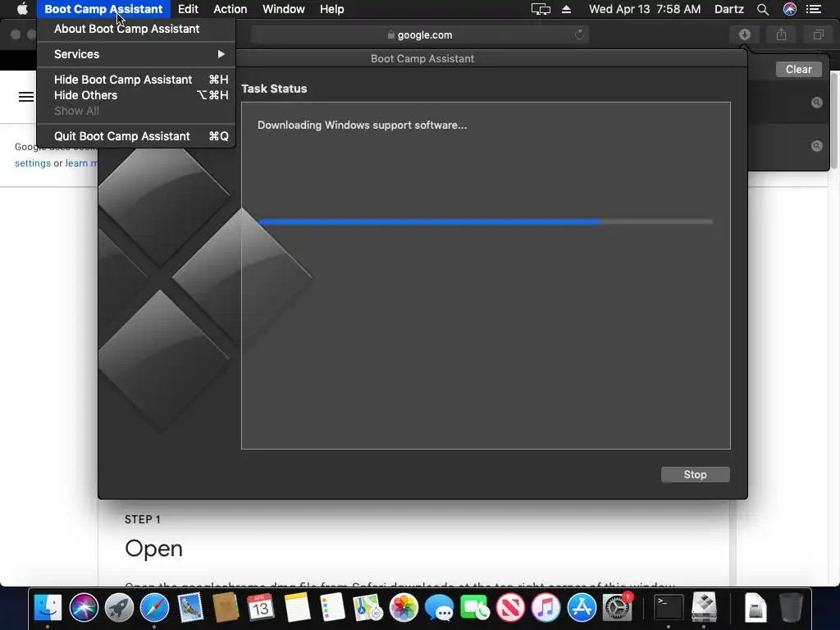840x630 pixels.
Task: Open the Help menu
Action: (331, 9)
